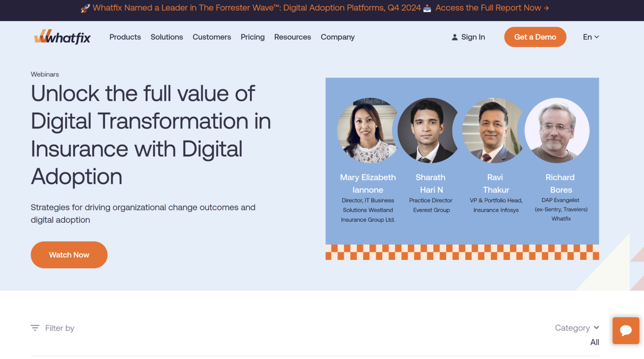Click Sharath Hari N's portrait
Viewport: 644px width, 359px height.
428,130
